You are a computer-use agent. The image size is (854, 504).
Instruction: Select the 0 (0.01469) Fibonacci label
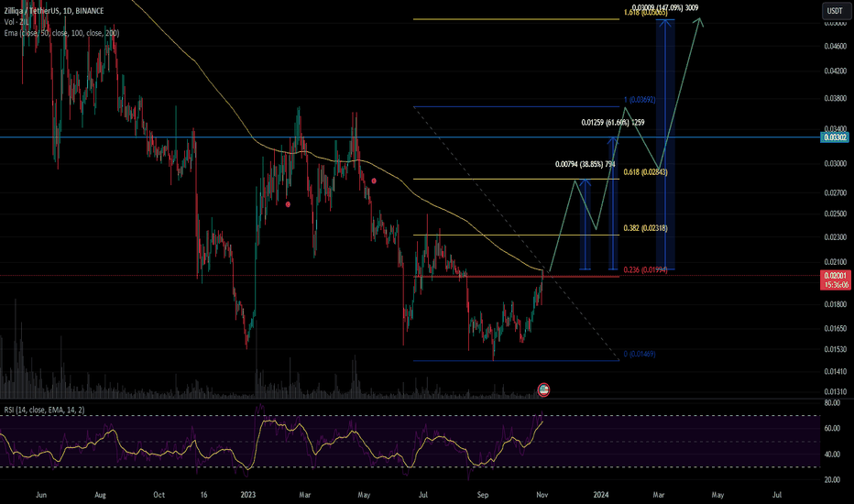pos(640,354)
